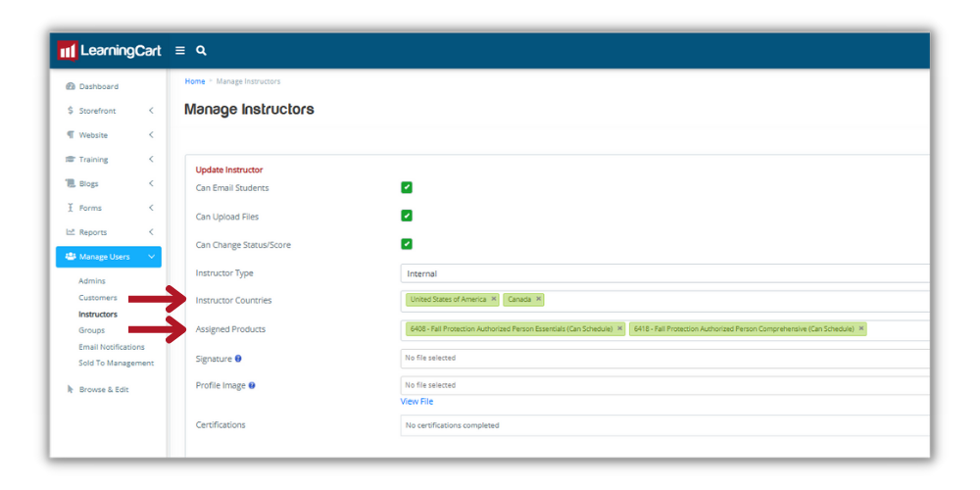Expand the Storefront menu chevron
Viewport: 980px width, 490px height.
click(151, 111)
